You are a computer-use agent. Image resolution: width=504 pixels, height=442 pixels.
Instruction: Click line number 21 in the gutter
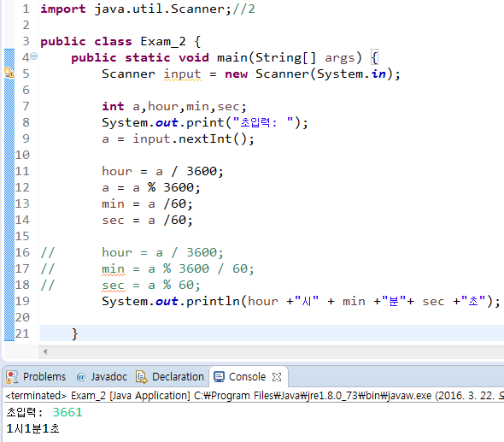pyautogui.click(x=22, y=333)
